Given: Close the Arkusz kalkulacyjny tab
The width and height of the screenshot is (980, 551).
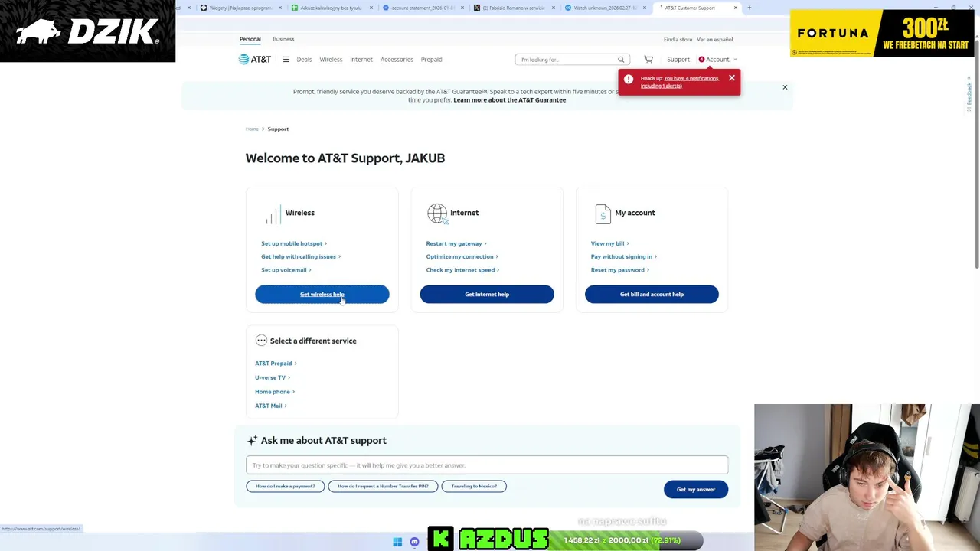Looking at the screenshot, I should pyautogui.click(x=371, y=8).
